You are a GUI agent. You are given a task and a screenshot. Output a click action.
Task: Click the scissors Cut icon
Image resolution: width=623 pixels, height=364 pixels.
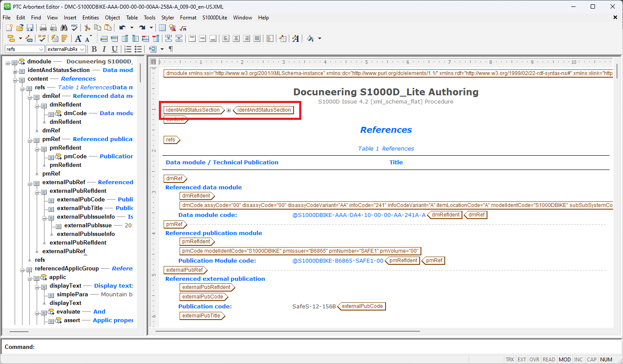(x=87, y=28)
